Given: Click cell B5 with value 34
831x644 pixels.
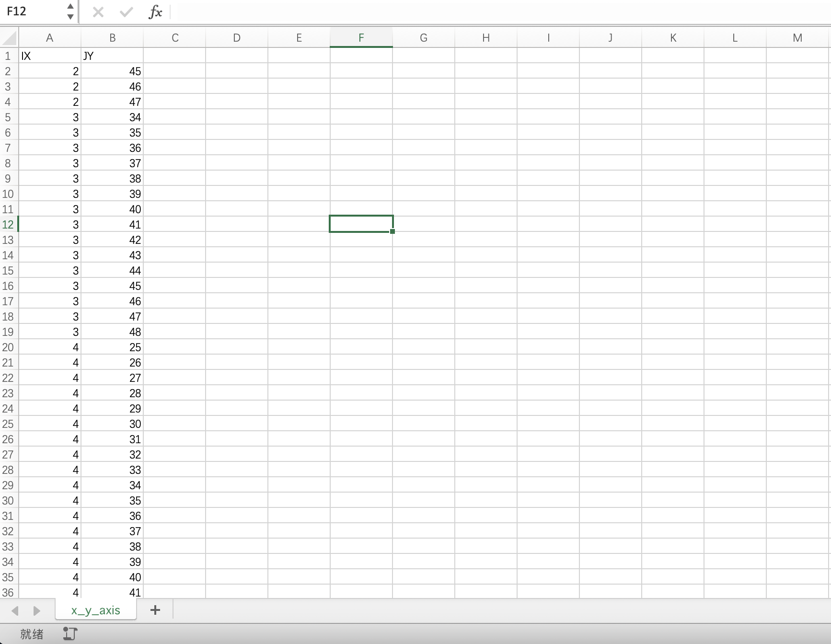Looking at the screenshot, I should [112, 117].
